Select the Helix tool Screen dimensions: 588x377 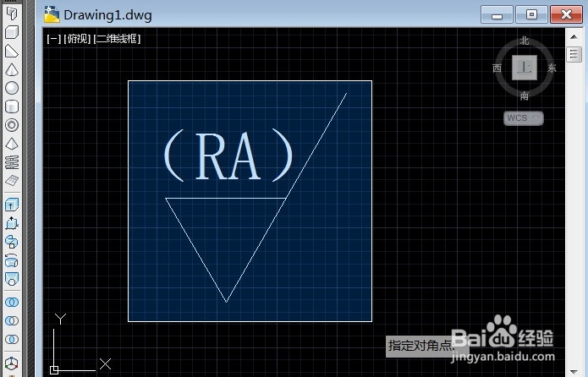click(12, 162)
